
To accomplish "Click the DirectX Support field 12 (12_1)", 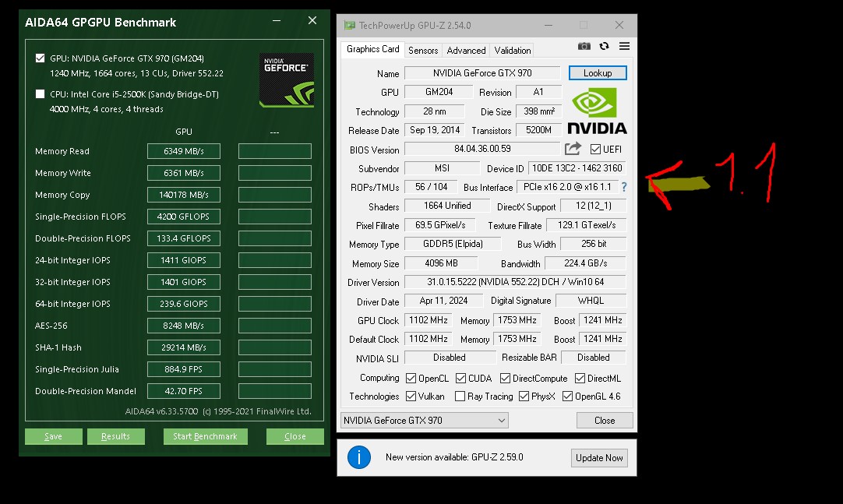I will [594, 206].
